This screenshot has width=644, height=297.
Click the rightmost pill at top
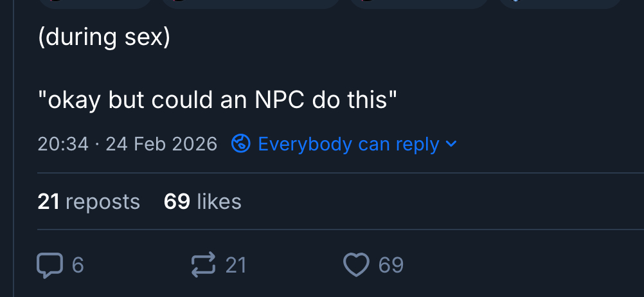coord(559,3)
